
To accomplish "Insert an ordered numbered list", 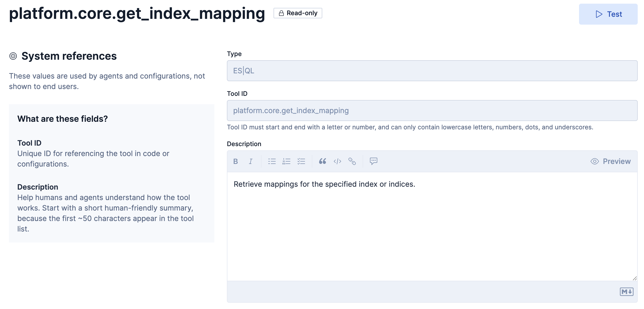I will 286,161.
